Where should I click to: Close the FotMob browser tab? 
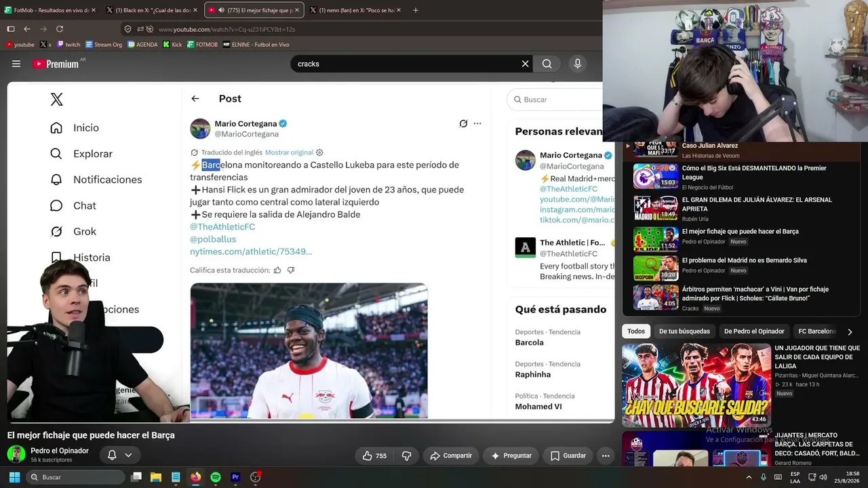(93, 10)
